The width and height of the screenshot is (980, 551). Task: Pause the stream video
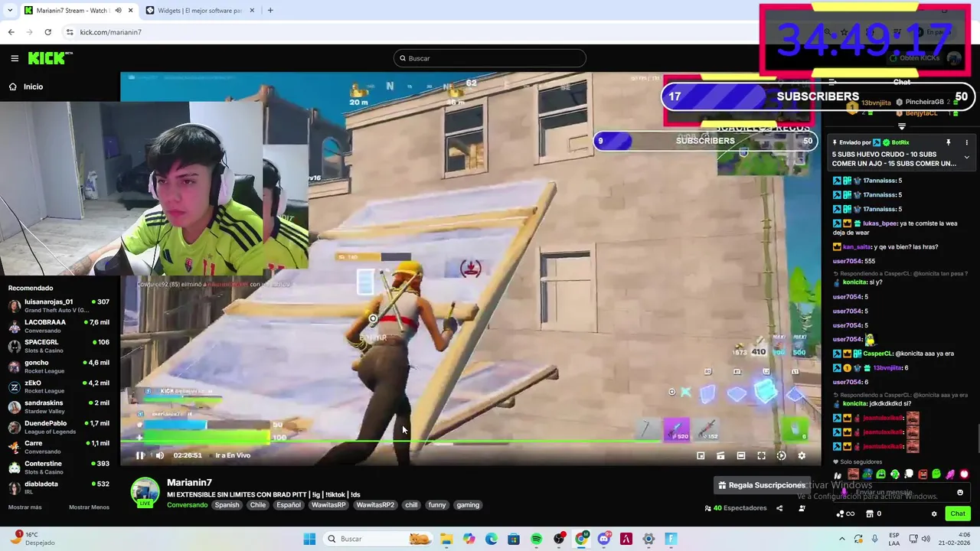[x=140, y=455]
